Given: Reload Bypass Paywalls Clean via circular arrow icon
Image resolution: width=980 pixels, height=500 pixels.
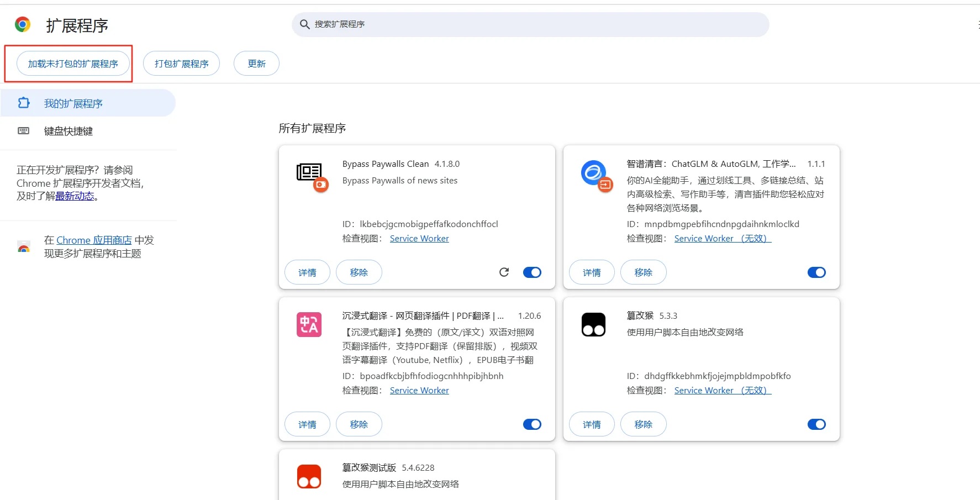Looking at the screenshot, I should pos(503,272).
